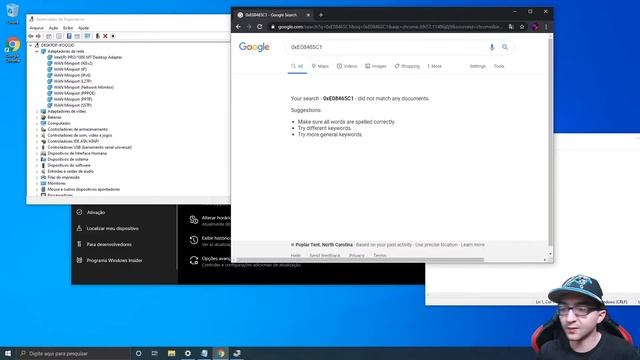Click Device Manager forward arrow toolbar icon
Image resolution: width=640 pixels, height=360 pixels.
[38, 36]
